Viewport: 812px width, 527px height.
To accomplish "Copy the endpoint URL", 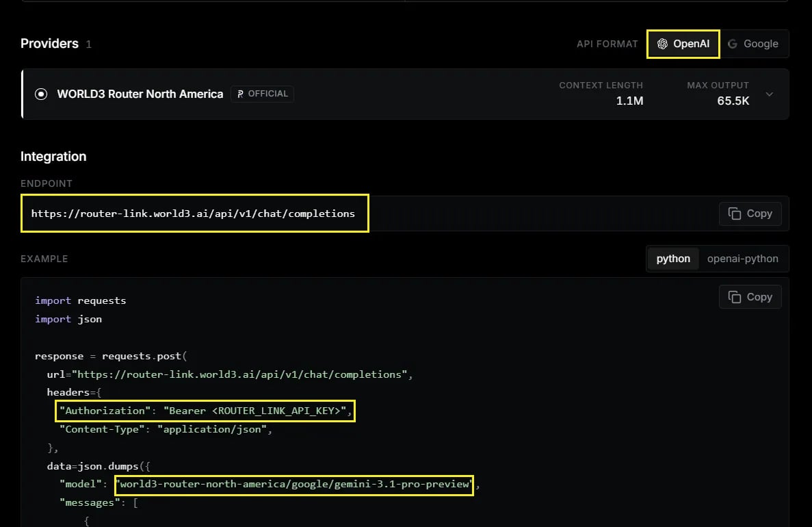I will pyautogui.click(x=750, y=214).
